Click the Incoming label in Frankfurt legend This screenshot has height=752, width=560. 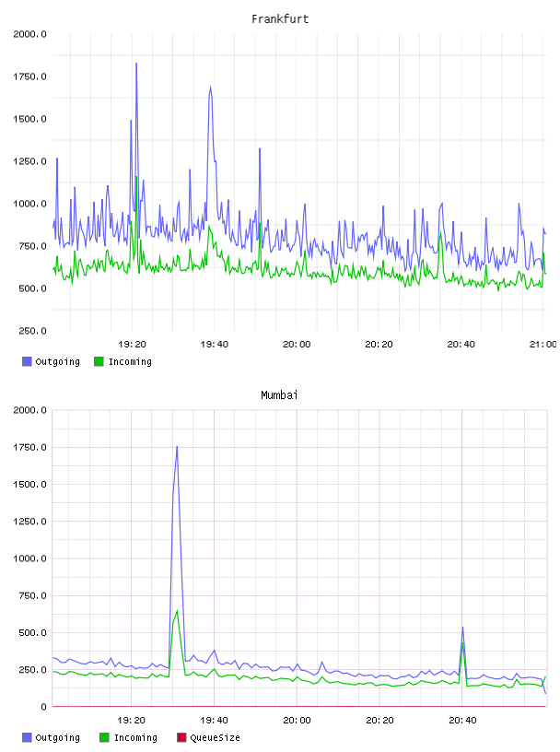pyautogui.click(x=130, y=362)
